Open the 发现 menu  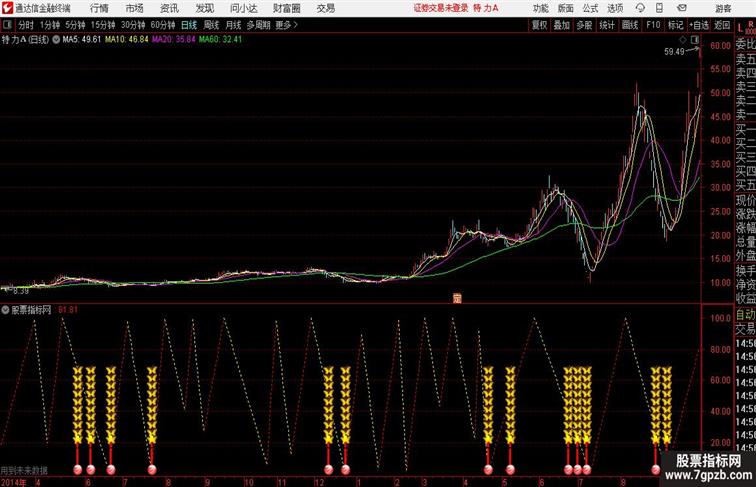coord(204,8)
